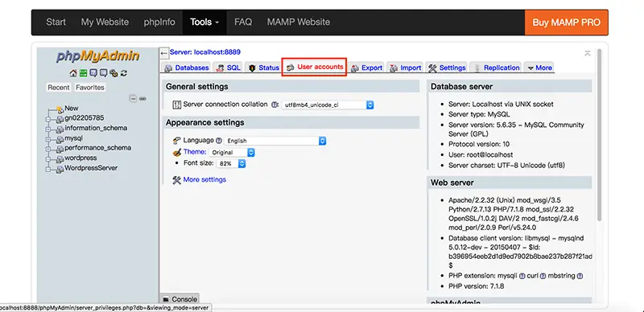This screenshot has width=644, height=312.
Task: Open the User accounts tab
Action: (x=315, y=67)
